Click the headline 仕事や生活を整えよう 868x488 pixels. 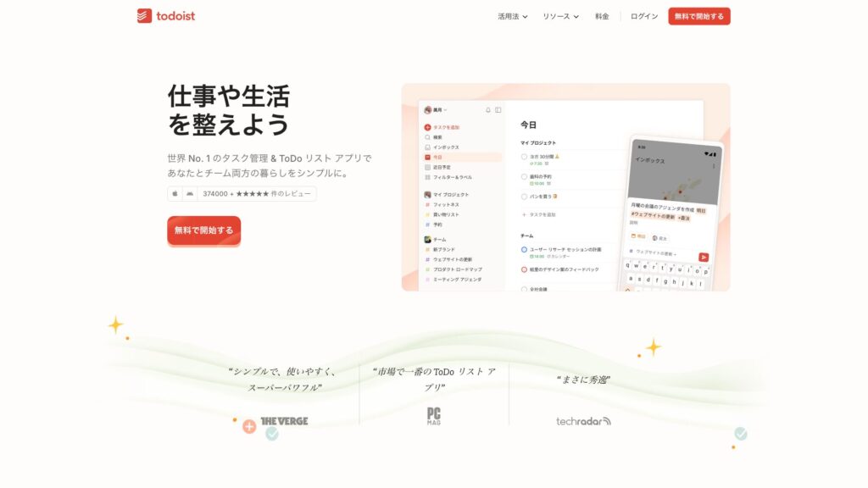pyautogui.click(x=229, y=110)
